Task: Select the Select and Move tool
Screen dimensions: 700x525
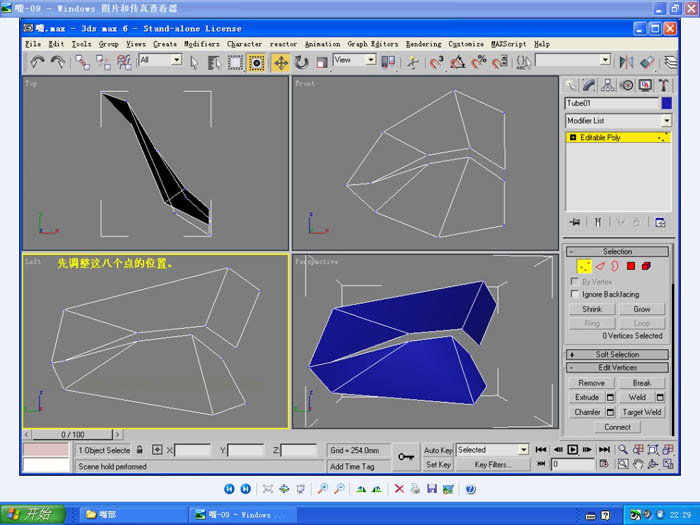Action: 281,62
